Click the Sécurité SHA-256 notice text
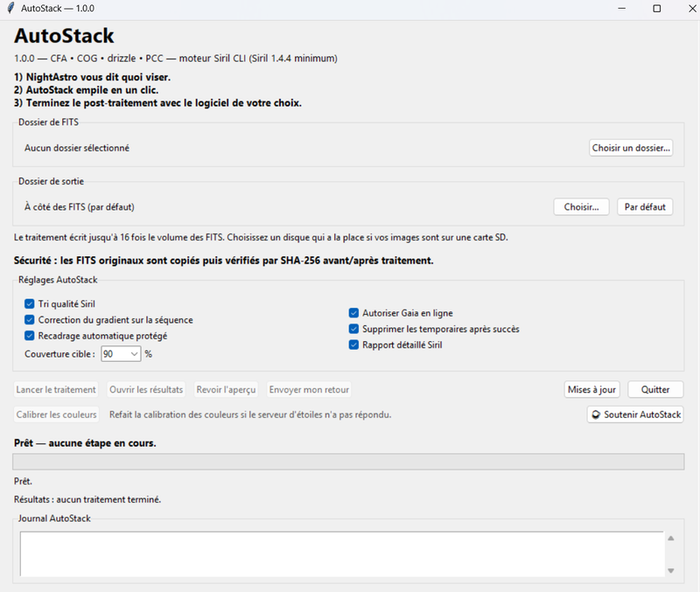 [x=224, y=261]
